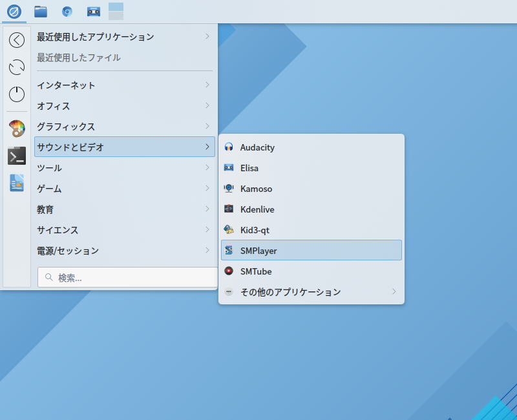The image size is (517, 420).
Task: Click the SMTube icon
Action: tap(229, 271)
